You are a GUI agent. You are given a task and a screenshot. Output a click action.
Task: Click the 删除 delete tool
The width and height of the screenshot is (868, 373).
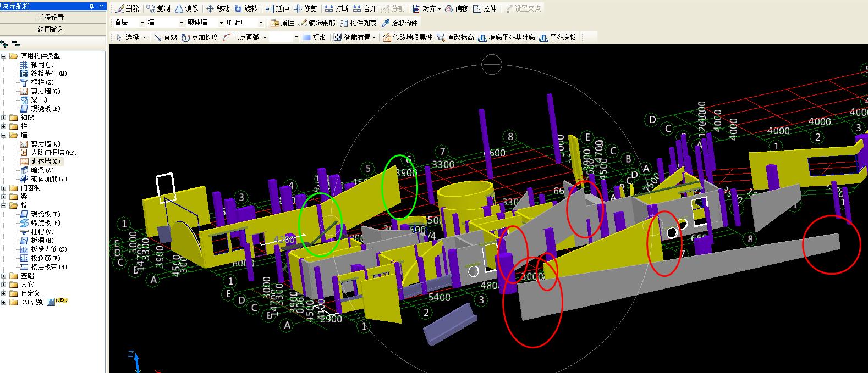pos(128,9)
